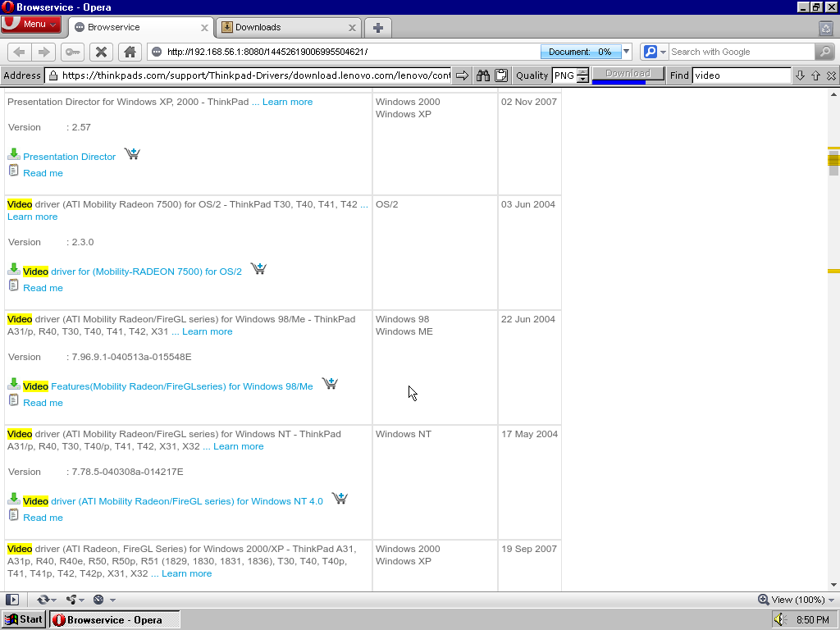This screenshot has width=840, height=630.
Task: Add Windows NT 4.0 driver to cart
Action: [340, 498]
